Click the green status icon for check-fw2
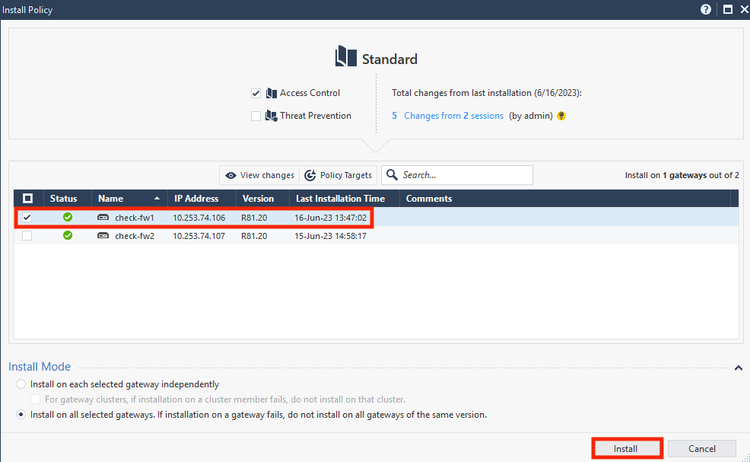The image size is (750, 462). click(x=67, y=235)
